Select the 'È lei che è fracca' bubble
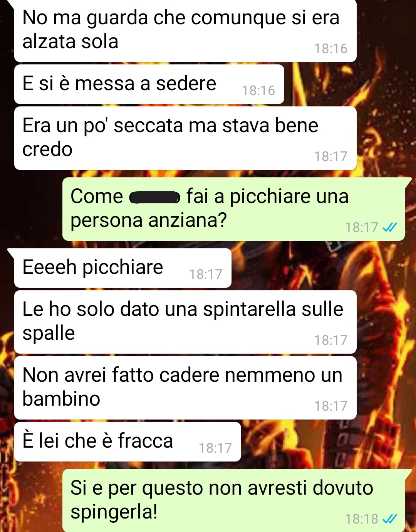Image resolution: width=416 pixels, height=532 pixels. coord(127,441)
